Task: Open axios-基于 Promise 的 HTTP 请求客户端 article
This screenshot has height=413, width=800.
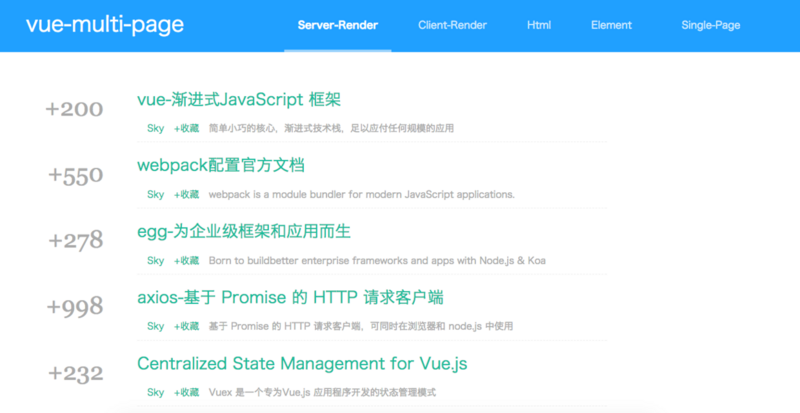Action: (290, 297)
